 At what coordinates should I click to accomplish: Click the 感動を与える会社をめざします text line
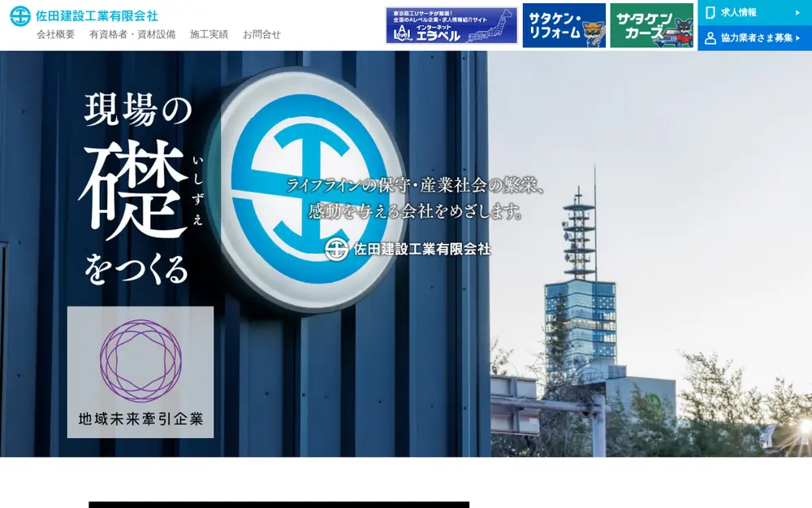point(415,211)
